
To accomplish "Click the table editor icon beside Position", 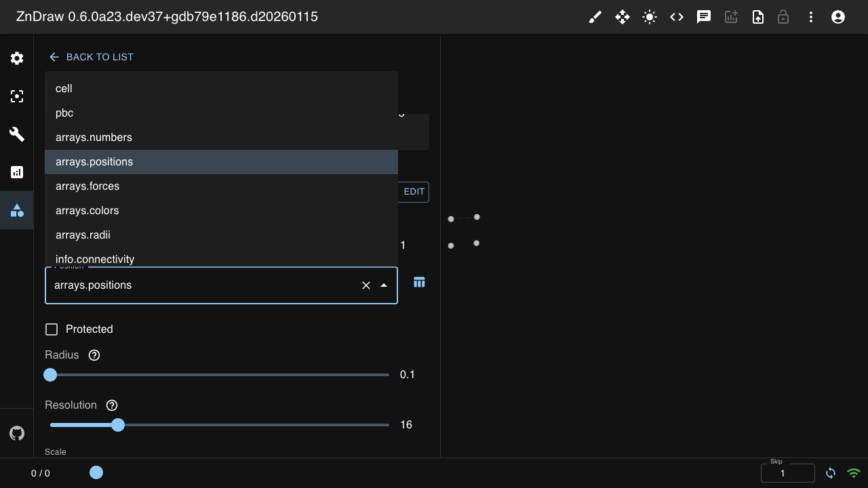I will [419, 282].
